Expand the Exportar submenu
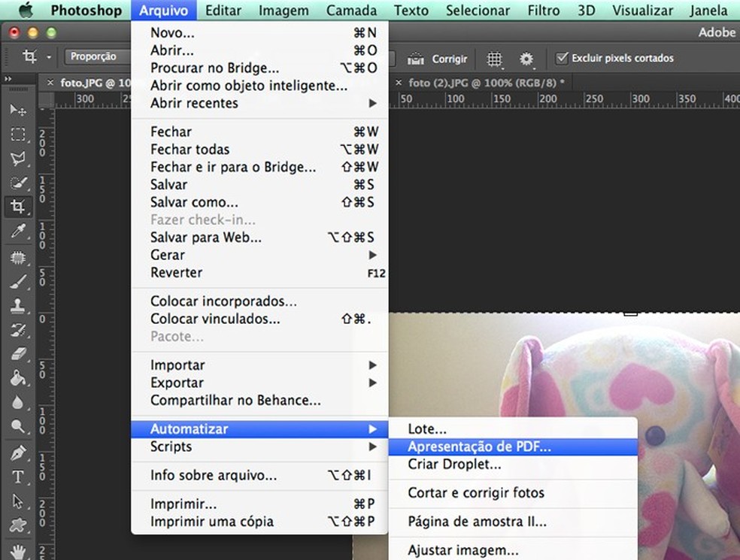The width and height of the screenshot is (740, 560). point(259,383)
